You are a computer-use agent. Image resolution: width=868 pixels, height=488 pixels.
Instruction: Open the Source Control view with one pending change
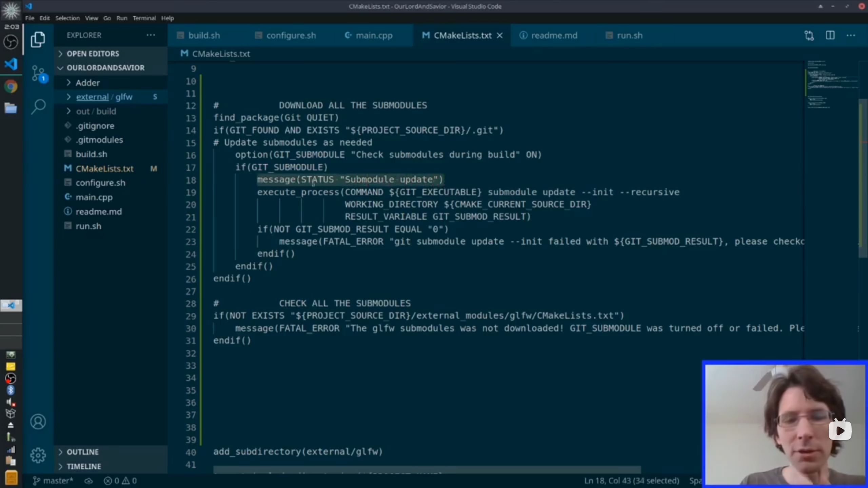[x=39, y=74]
